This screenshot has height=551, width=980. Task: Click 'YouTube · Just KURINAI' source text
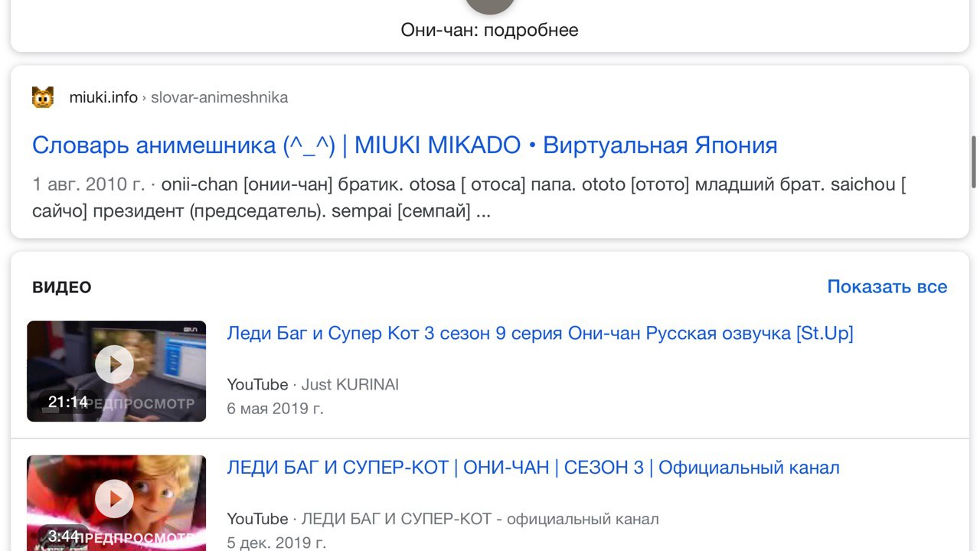coord(312,384)
